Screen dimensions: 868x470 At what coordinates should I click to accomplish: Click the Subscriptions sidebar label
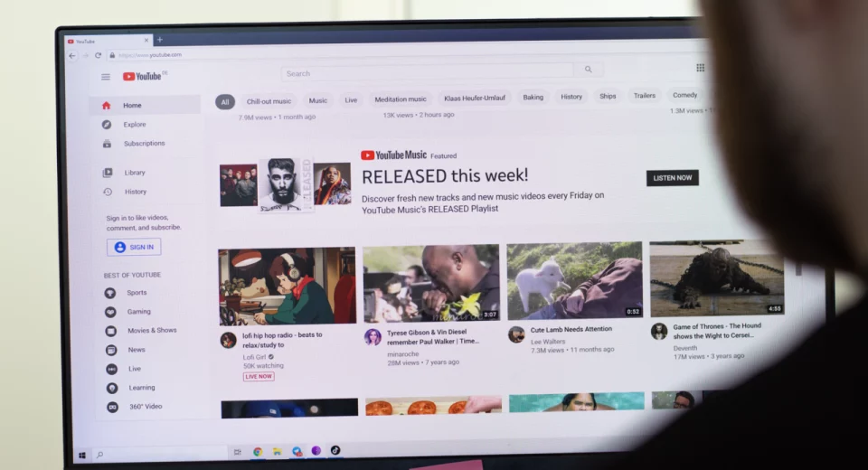tap(144, 144)
